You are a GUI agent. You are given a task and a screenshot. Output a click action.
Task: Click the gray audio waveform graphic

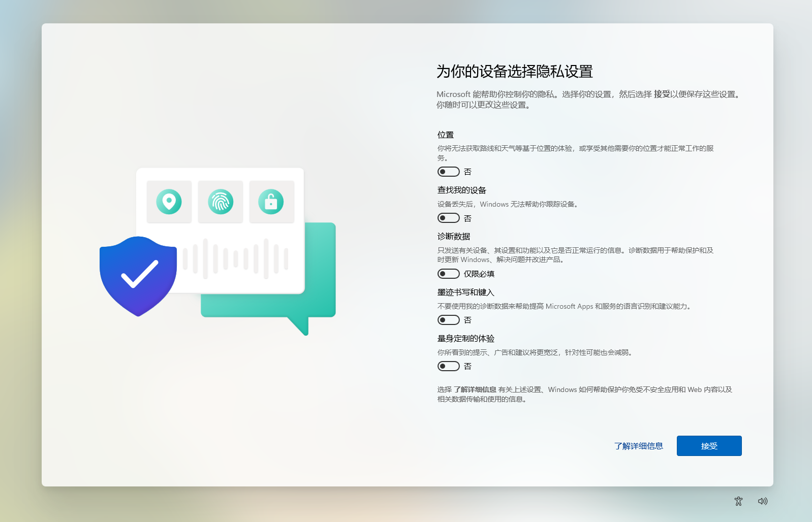point(235,258)
